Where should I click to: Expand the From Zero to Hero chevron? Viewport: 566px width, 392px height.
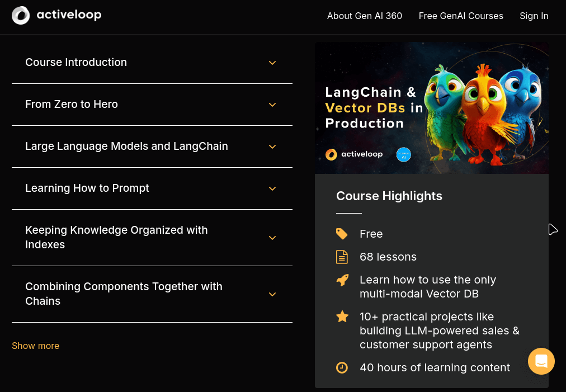tap(272, 105)
